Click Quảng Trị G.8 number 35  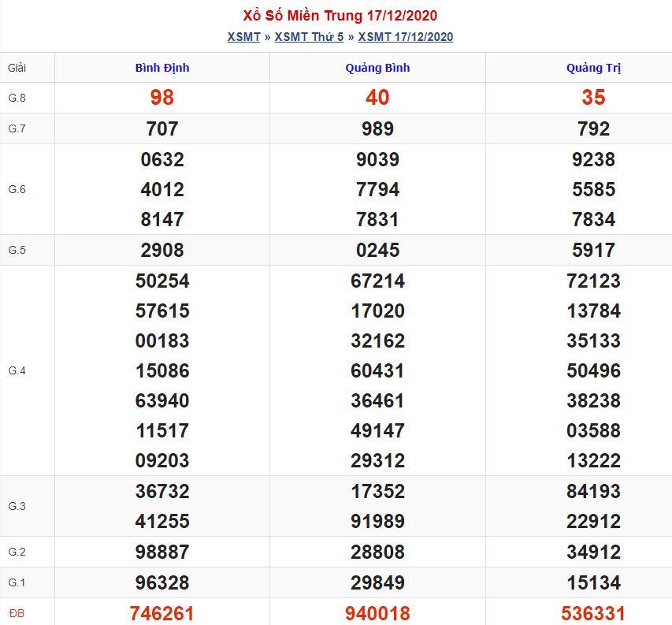(593, 97)
